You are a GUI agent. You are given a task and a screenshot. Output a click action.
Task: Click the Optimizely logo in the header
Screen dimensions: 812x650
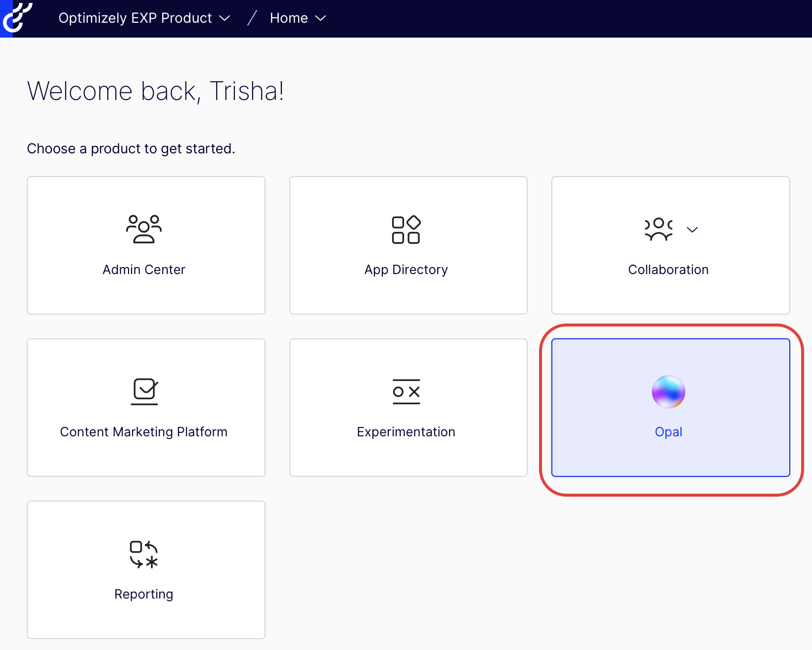[17, 18]
